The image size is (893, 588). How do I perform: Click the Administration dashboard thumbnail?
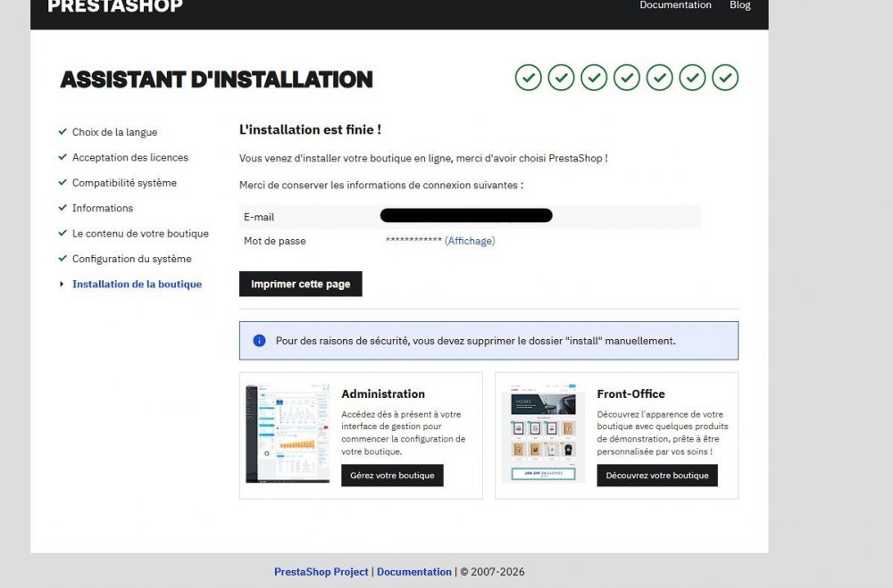(288, 434)
